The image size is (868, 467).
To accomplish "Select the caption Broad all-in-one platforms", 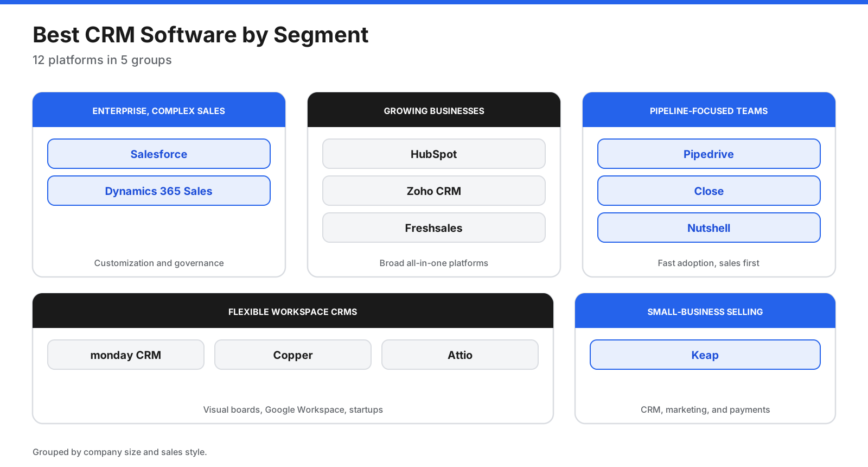I will click(434, 263).
